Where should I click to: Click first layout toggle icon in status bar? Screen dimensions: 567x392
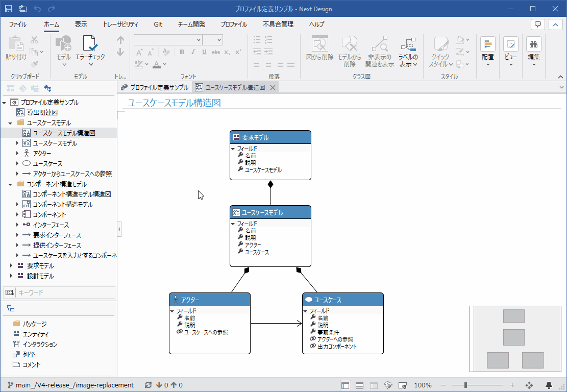pyautogui.click(x=346, y=385)
